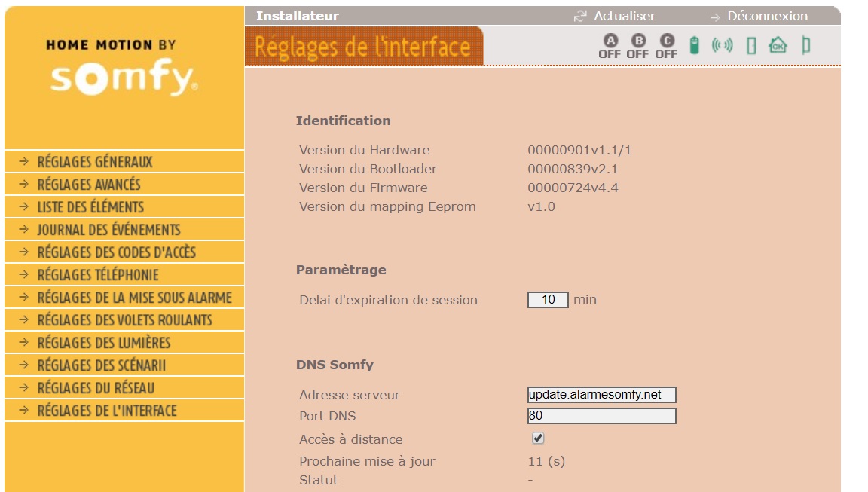Open Réglages généraux menu
This screenshot has width=868, height=492.
[124, 161]
